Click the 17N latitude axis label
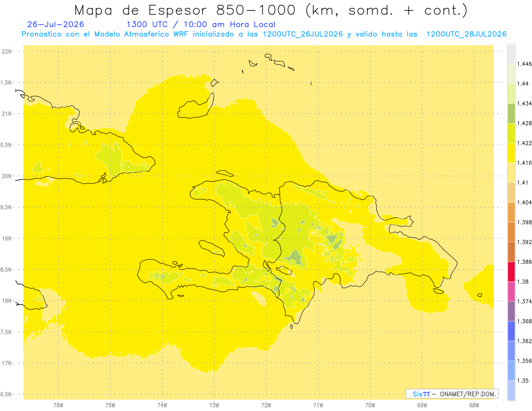Viewport: 532px width, 411px height. [x=7, y=363]
